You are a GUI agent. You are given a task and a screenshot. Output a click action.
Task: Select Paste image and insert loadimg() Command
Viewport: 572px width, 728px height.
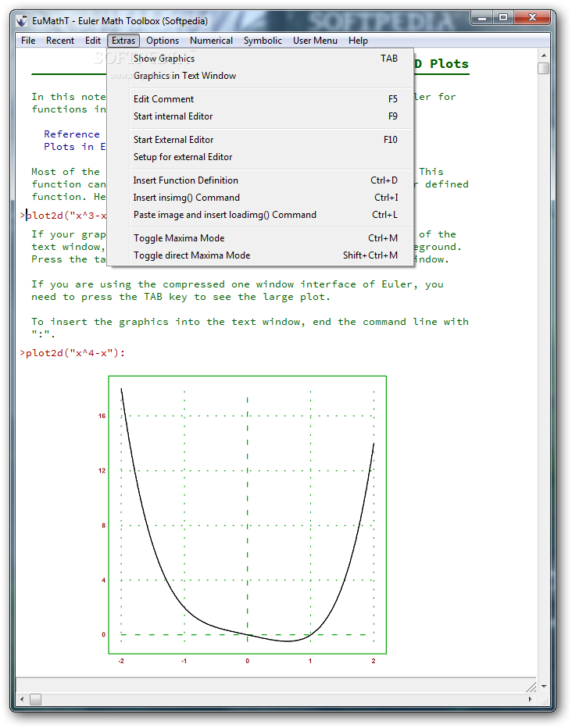click(x=260, y=215)
